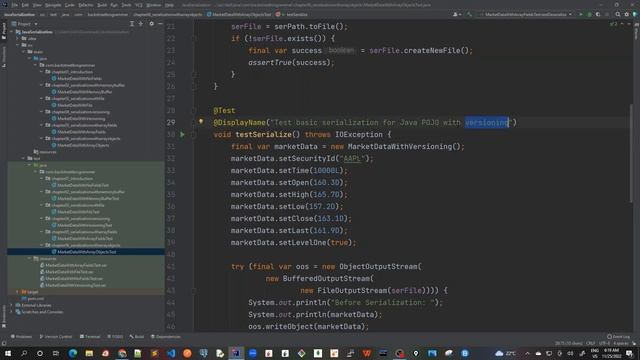Open the Edit menu
This screenshot has height=360, width=640.
tap(25, 5)
